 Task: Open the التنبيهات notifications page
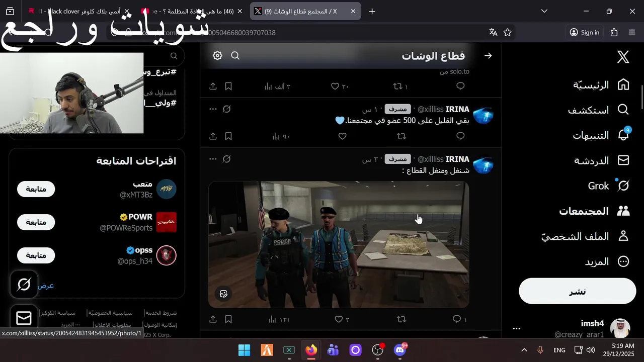pos(601,135)
